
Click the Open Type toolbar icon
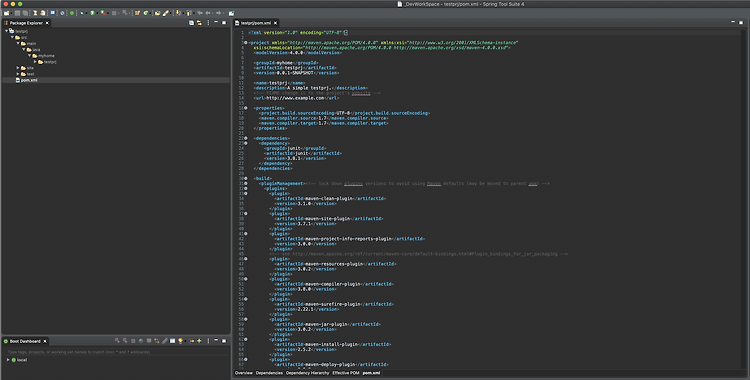(x=157, y=13)
